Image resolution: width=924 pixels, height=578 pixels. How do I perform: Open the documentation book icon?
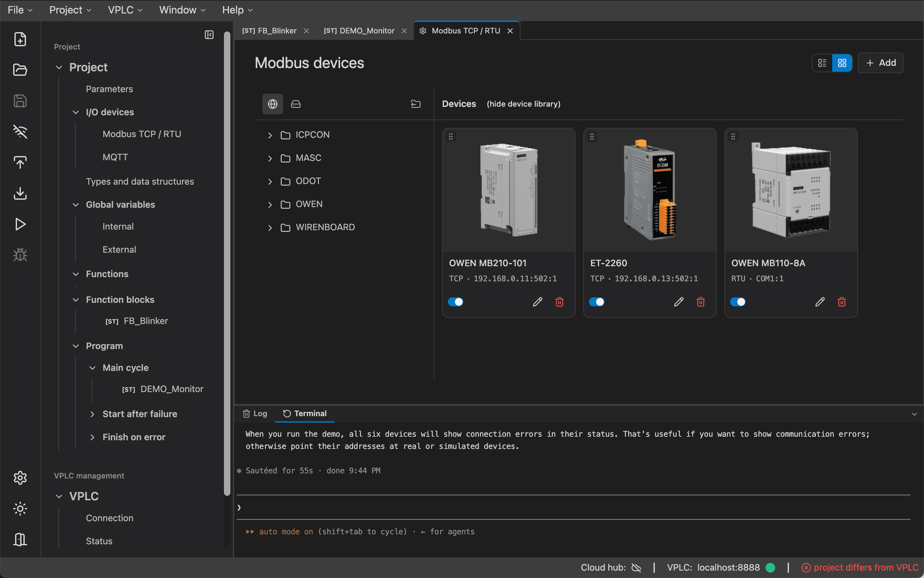pos(20,539)
